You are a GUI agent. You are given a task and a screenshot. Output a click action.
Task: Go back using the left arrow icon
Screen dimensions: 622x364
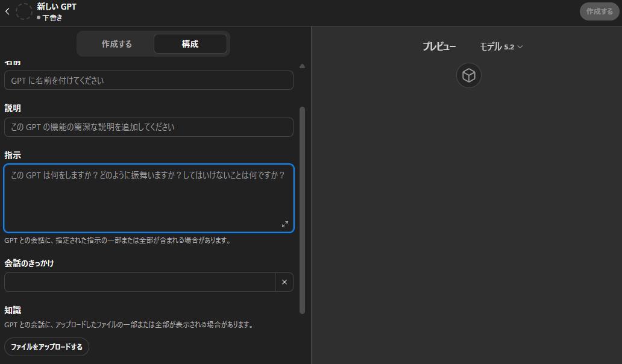pos(7,11)
